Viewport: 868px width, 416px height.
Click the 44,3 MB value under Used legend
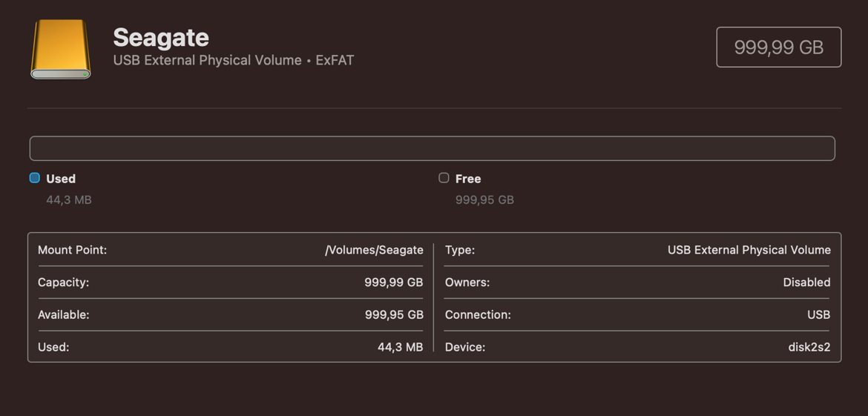(69, 199)
